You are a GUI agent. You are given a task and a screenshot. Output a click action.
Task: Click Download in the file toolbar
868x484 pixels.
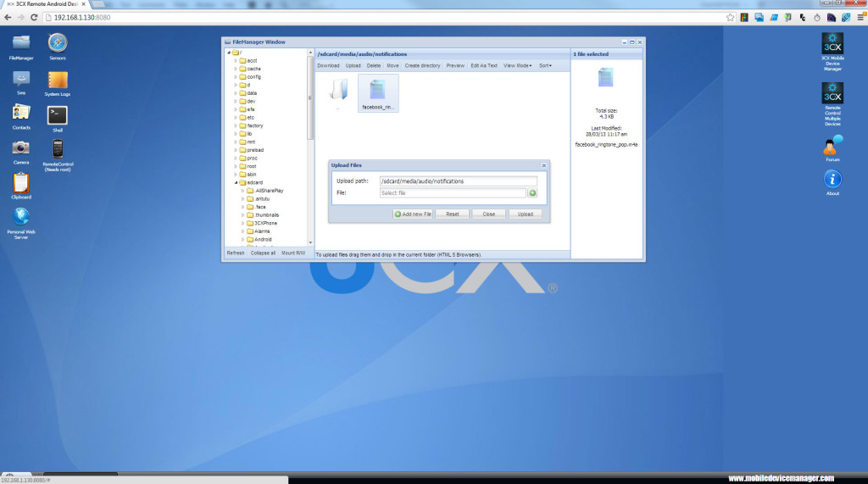[328, 65]
